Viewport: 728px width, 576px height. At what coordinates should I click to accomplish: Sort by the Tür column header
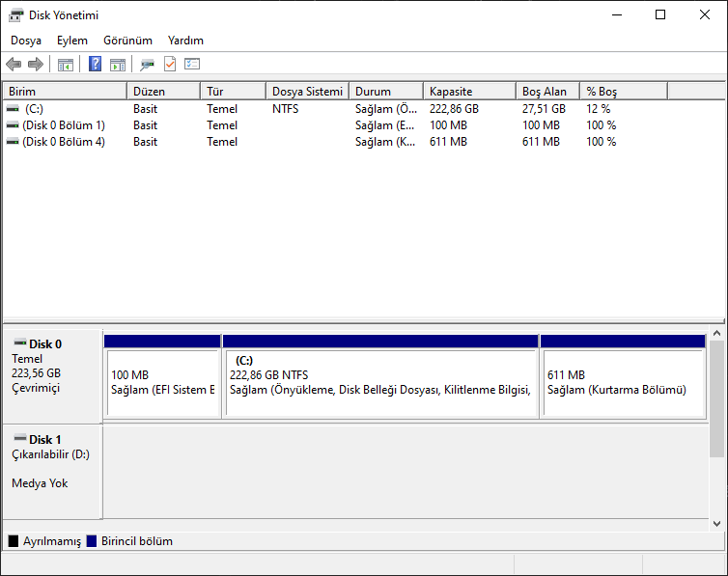233,91
